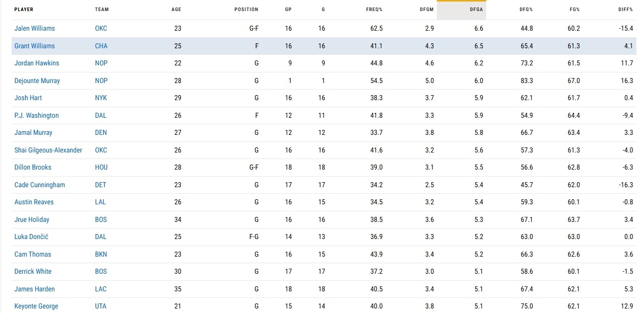Sort players by AGE column

pos(176,10)
